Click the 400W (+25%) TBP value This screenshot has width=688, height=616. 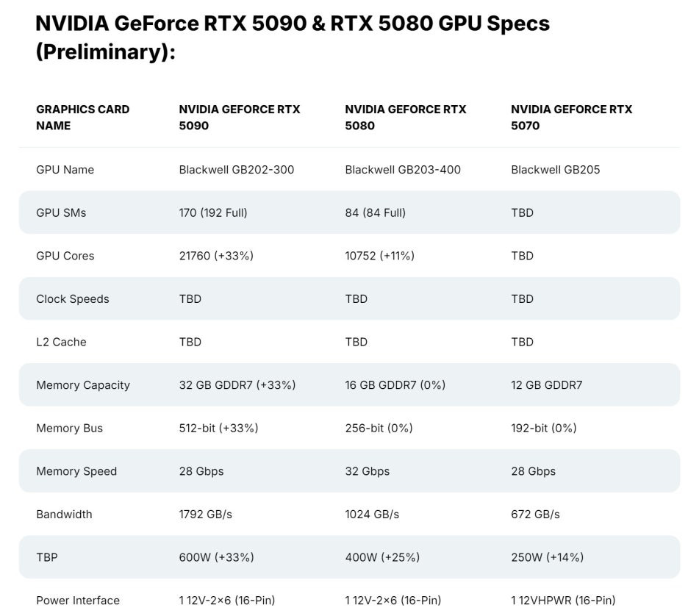tap(382, 557)
